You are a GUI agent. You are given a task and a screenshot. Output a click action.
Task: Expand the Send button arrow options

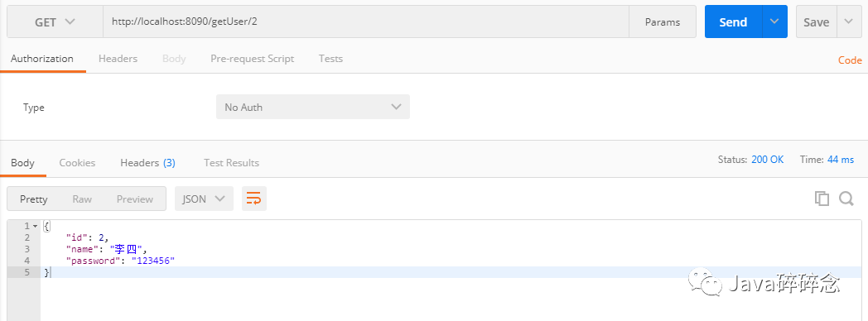[x=774, y=22]
